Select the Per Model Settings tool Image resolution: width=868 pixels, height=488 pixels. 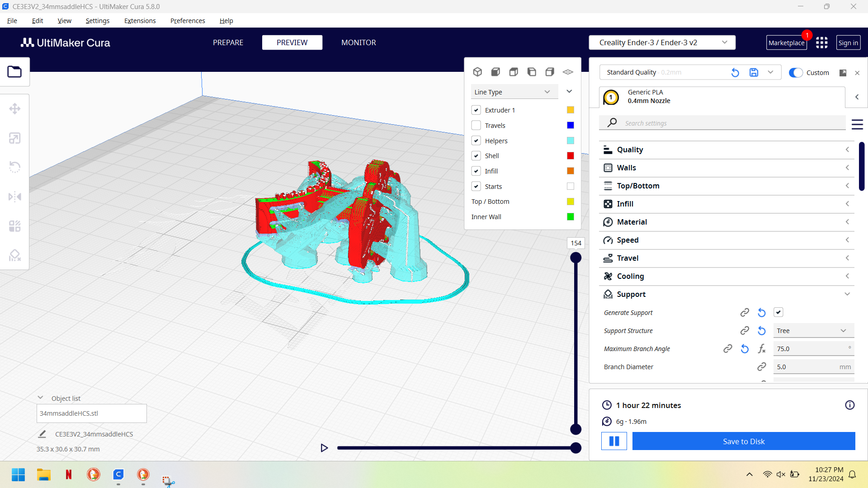click(x=14, y=226)
